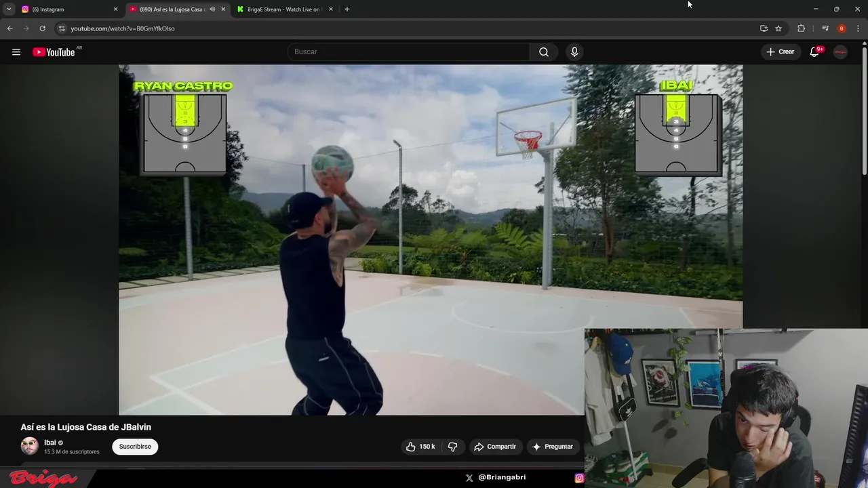
Task: Open the YouTube notifications bell
Action: click(x=815, y=52)
